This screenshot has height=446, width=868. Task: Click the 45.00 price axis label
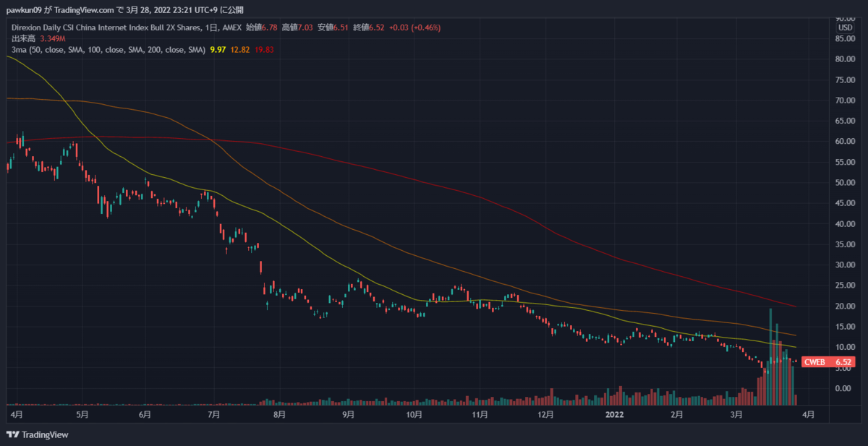846,203
